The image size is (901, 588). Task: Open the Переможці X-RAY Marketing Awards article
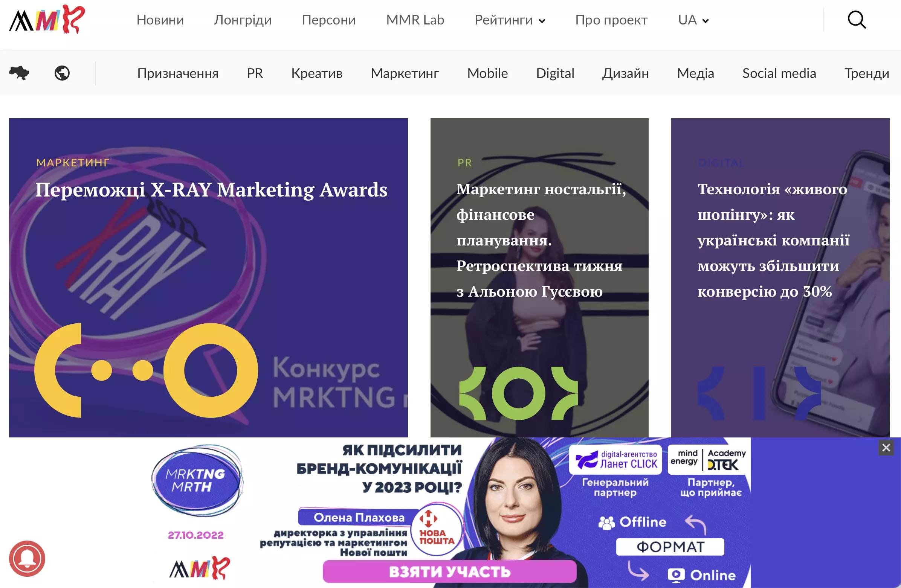211,189
